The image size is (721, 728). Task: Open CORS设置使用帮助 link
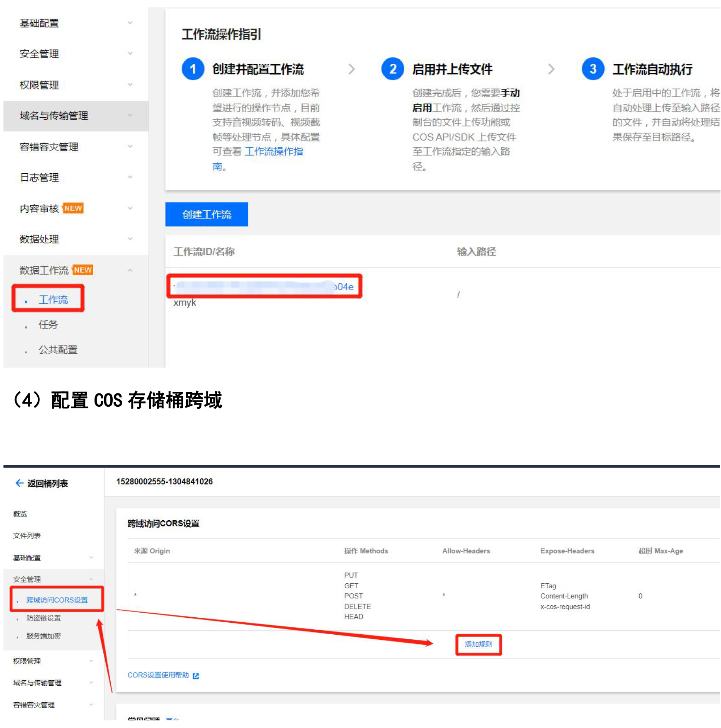click(x=158, y=675)
